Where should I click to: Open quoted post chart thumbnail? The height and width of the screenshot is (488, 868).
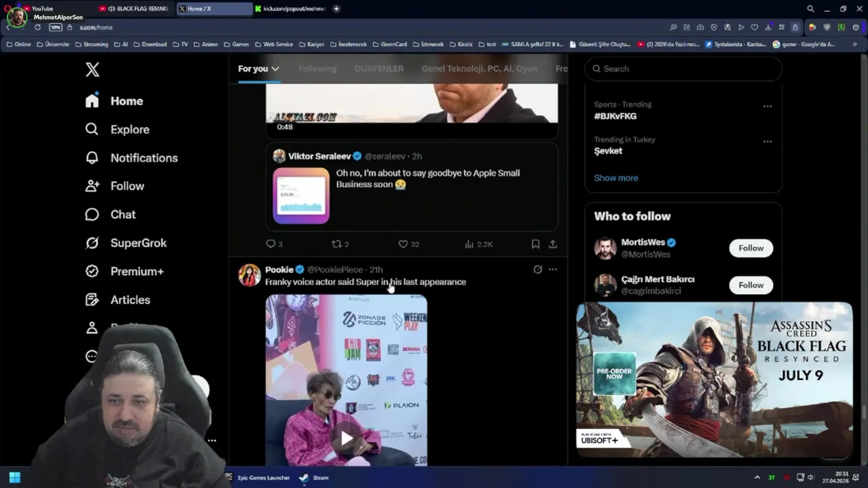click(x=301, y=196)
